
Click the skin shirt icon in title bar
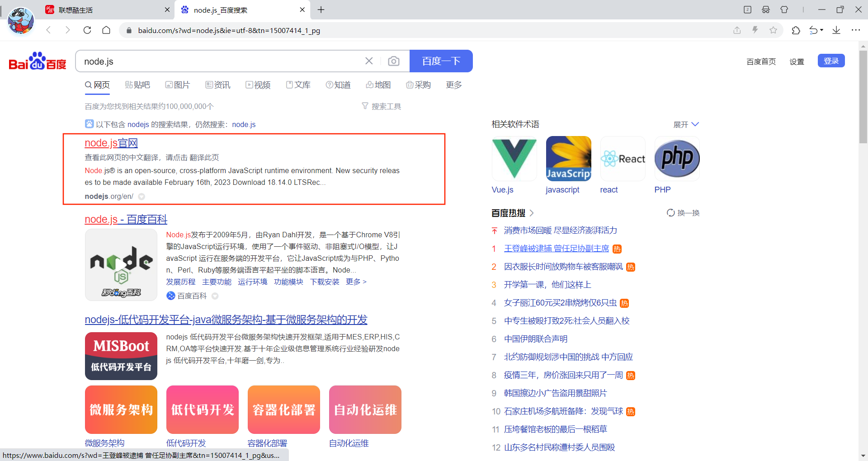point(784,9)
